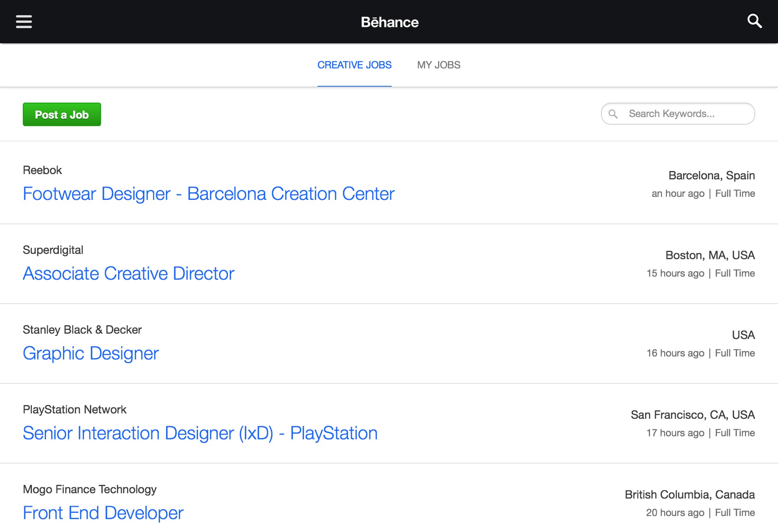The width and height of the screenshot is (778, 532).
Task: Click the '17 hours ago' timestamp
Action: (675, 432)
